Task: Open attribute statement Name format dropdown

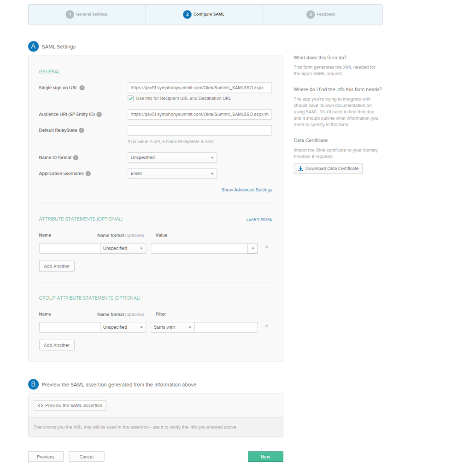Action: click(123, 248)
